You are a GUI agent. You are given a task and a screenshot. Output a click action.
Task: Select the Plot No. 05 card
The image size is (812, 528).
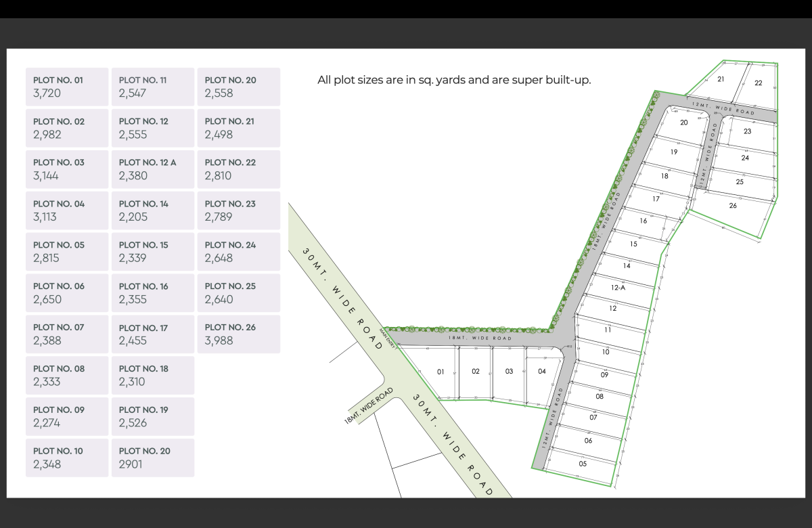[67, 252]
